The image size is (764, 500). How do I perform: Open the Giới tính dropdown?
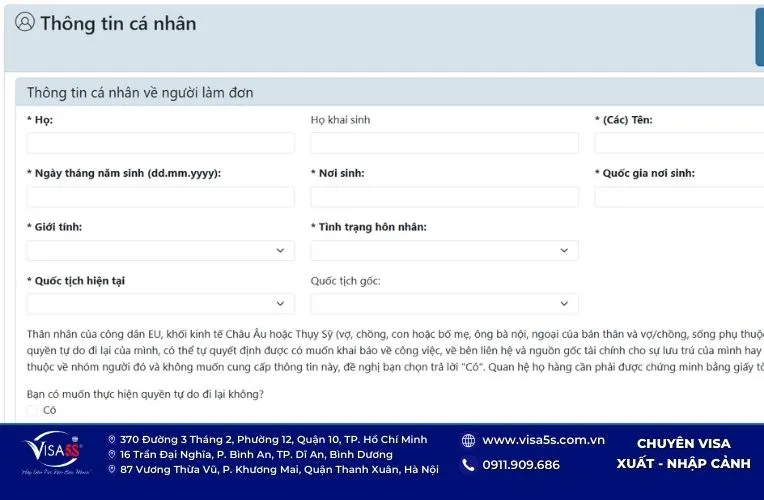[x=161, y=250]
